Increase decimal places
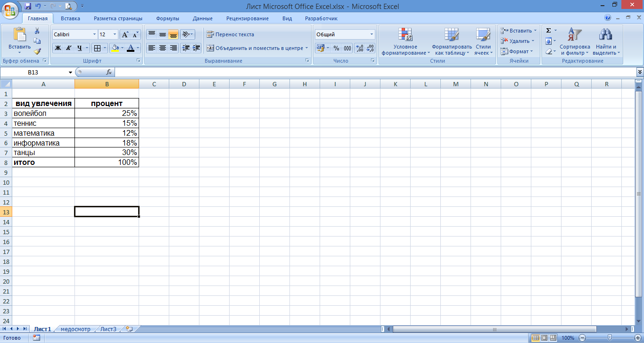This screenshot has width=644, height=343. (x=359, y=48)
